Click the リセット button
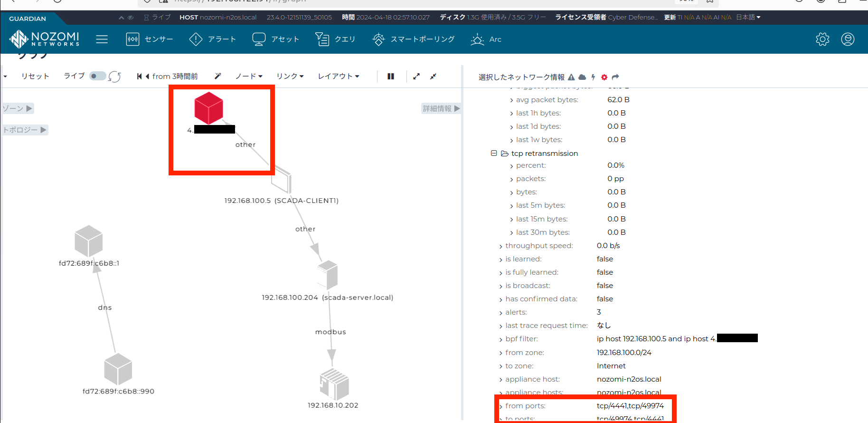The image size is (868, 423). pos(35,76)
